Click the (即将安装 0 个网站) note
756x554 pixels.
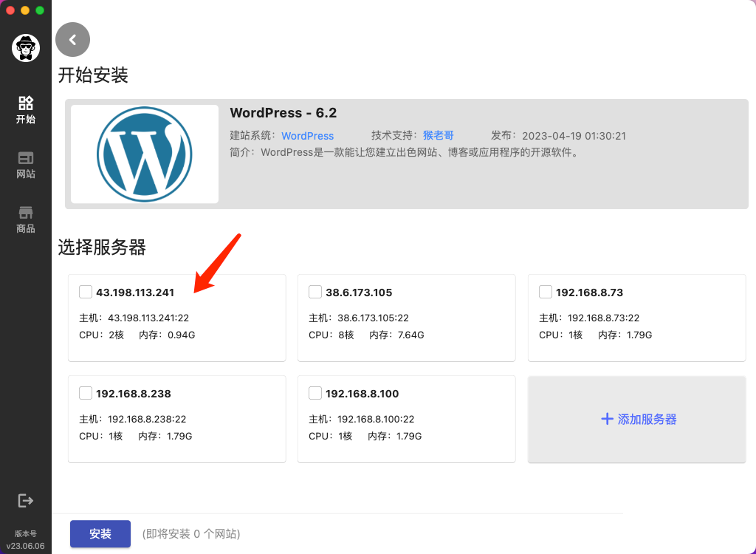click(x=191, y=534)
